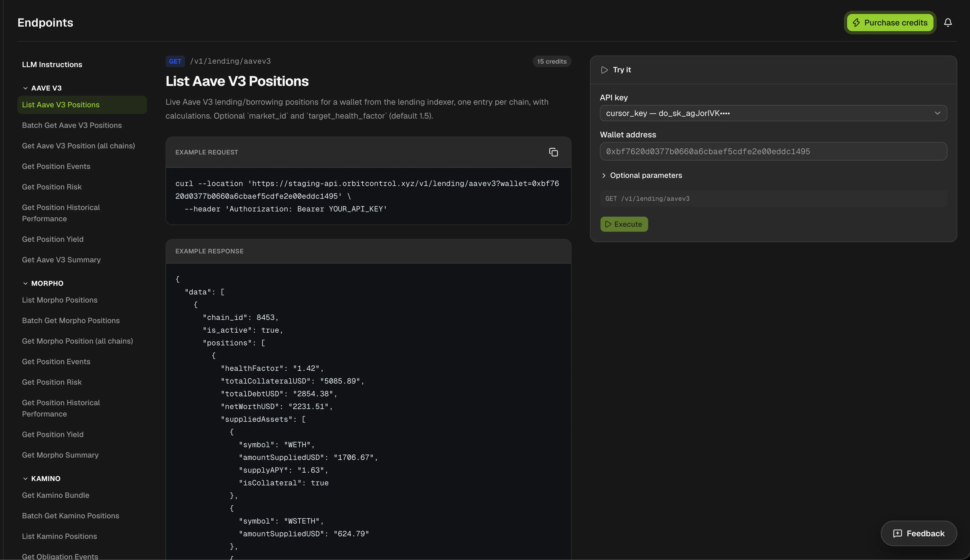Click the /v1/lending/aavev3 path in header
Image resolution: width=970 pixels, height=560 pixels.
(x=230, y=62)
